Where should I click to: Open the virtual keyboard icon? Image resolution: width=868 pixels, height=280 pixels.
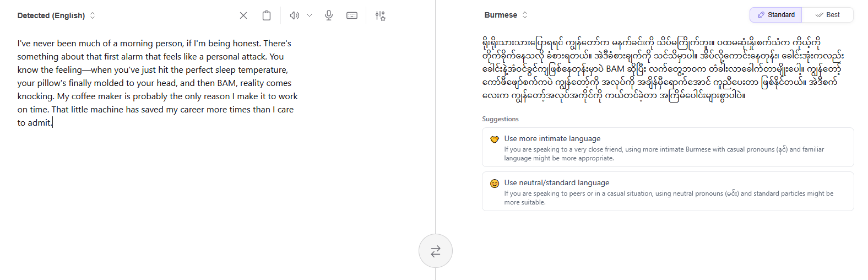[352, 15]
